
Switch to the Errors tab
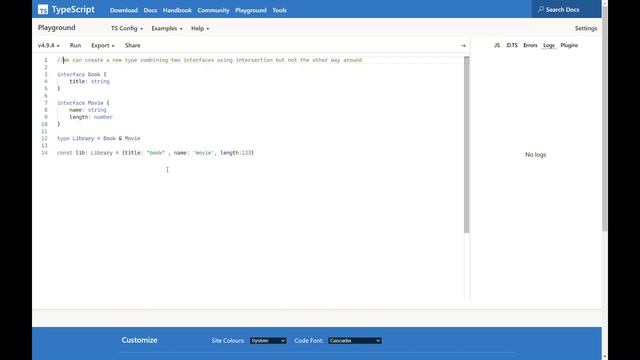coord(530,45)
